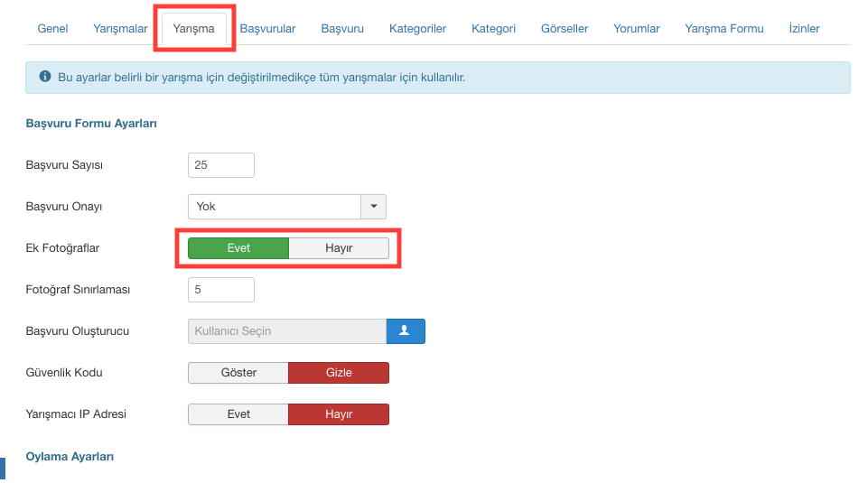Viewport: 868px width, 483px height.
Task: Open the Yarışmalar tab
Action: (x=120, y=29)
